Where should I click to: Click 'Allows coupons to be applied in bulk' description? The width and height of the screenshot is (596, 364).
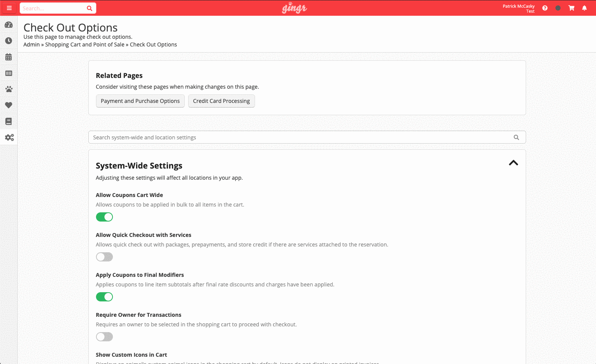(170, 205)
